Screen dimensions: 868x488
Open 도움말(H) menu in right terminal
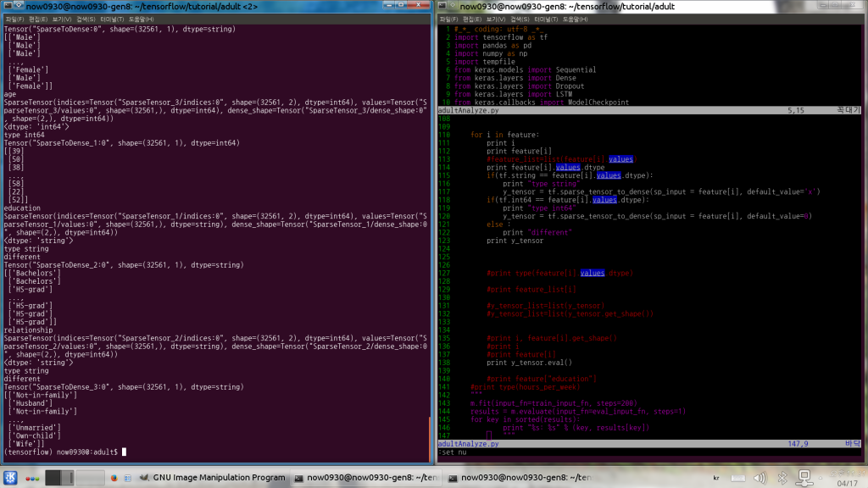pos(576,18)
